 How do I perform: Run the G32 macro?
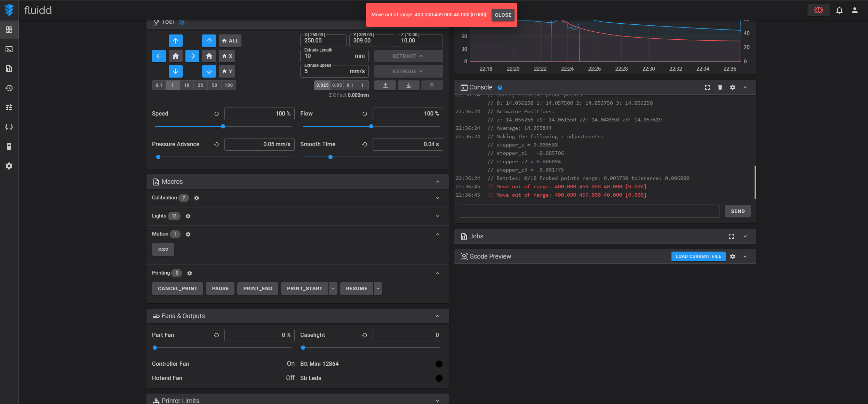coord(163,249)
